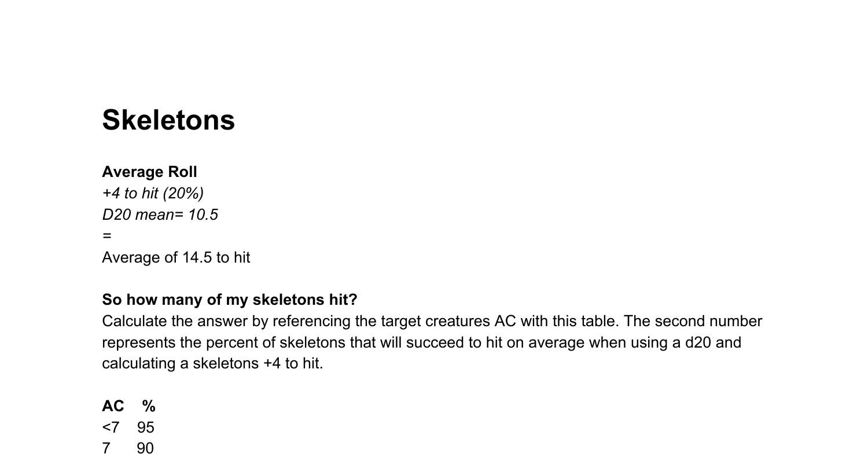Click the bold % column header
The width and height of the screenshot is (868, 454).
point(149,406)
